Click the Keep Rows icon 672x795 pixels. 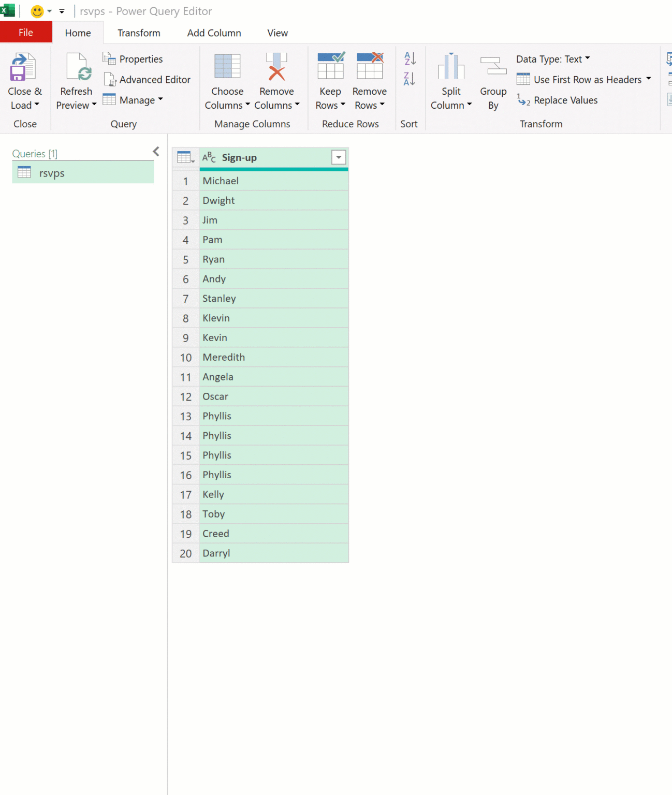(331, 66)
